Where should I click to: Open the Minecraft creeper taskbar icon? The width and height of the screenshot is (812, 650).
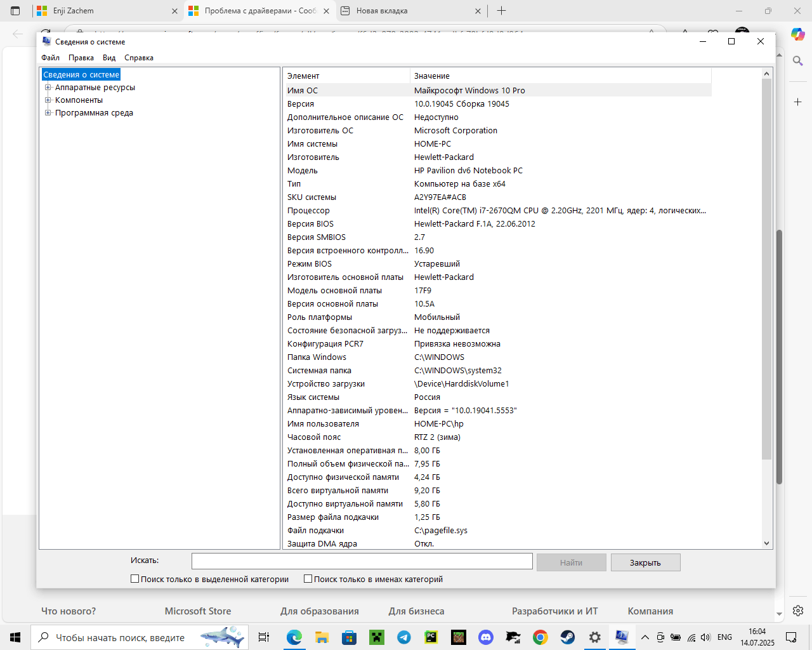pos(376,637)
